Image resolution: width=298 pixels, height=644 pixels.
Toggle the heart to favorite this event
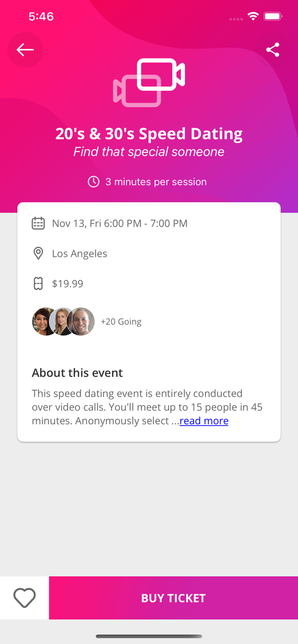point(25,598)
